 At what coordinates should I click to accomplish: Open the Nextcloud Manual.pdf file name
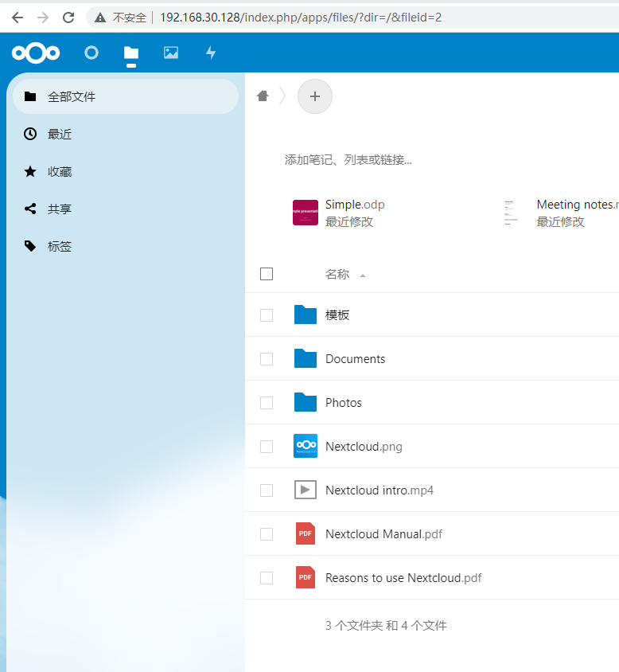pos(383,534)
